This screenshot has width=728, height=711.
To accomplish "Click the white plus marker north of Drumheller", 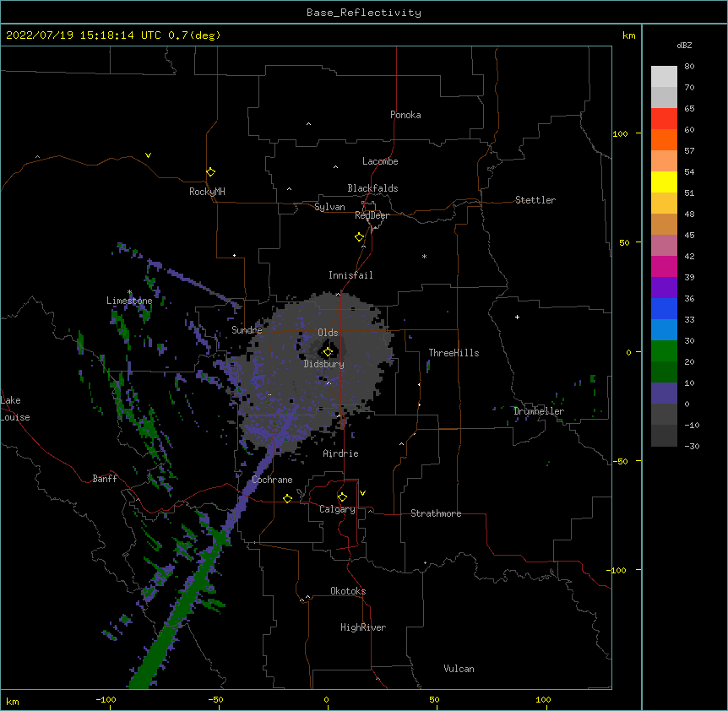I will click(517, 317).
